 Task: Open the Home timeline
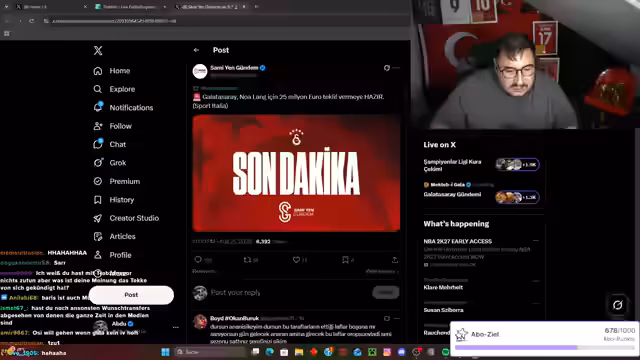(x=111, y=71)
